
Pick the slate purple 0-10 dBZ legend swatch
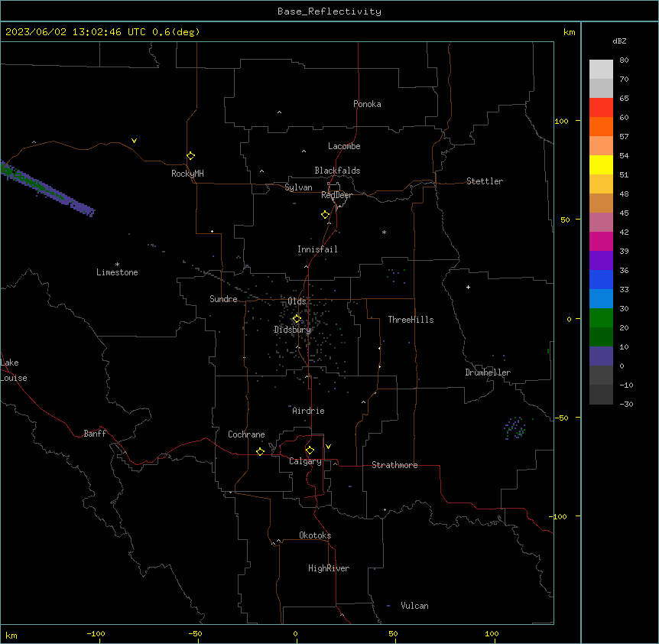tap(601, 356)
